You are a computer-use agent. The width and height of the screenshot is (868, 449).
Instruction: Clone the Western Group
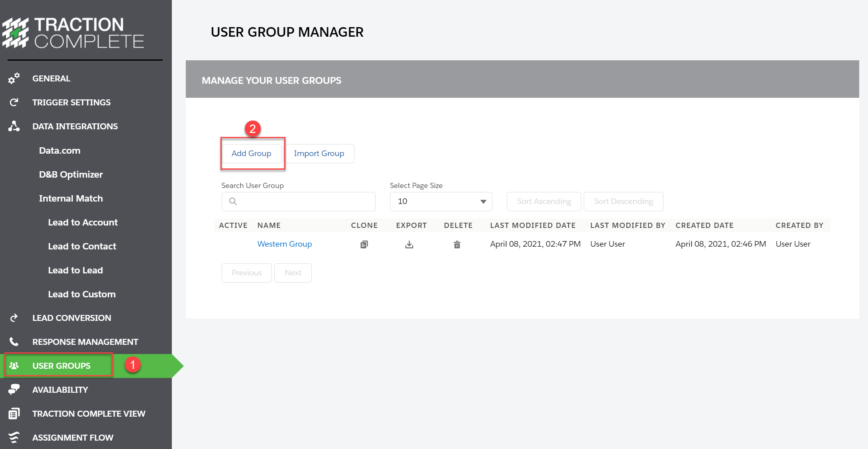364,244
